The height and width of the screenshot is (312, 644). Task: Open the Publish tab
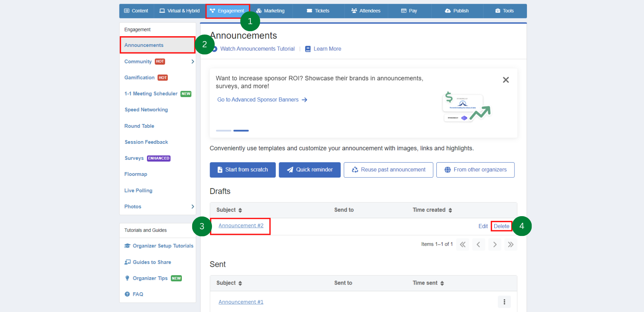[457, 11]
